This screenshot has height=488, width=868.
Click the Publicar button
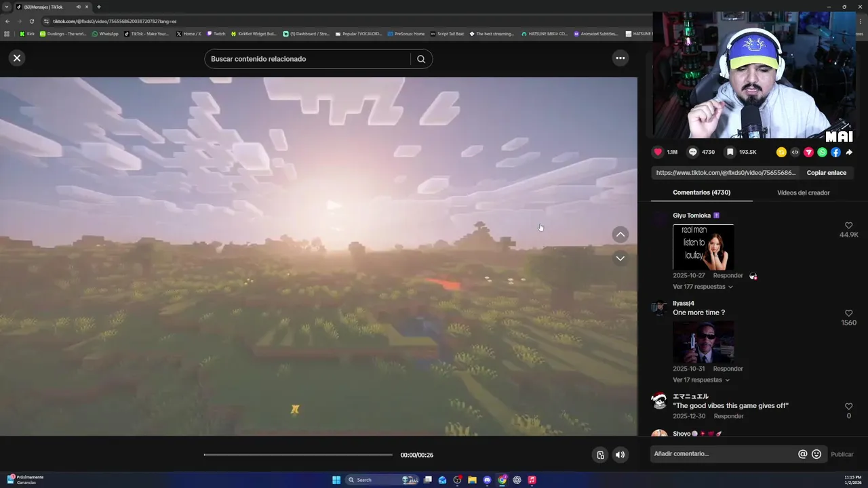[x=842, y=455]
